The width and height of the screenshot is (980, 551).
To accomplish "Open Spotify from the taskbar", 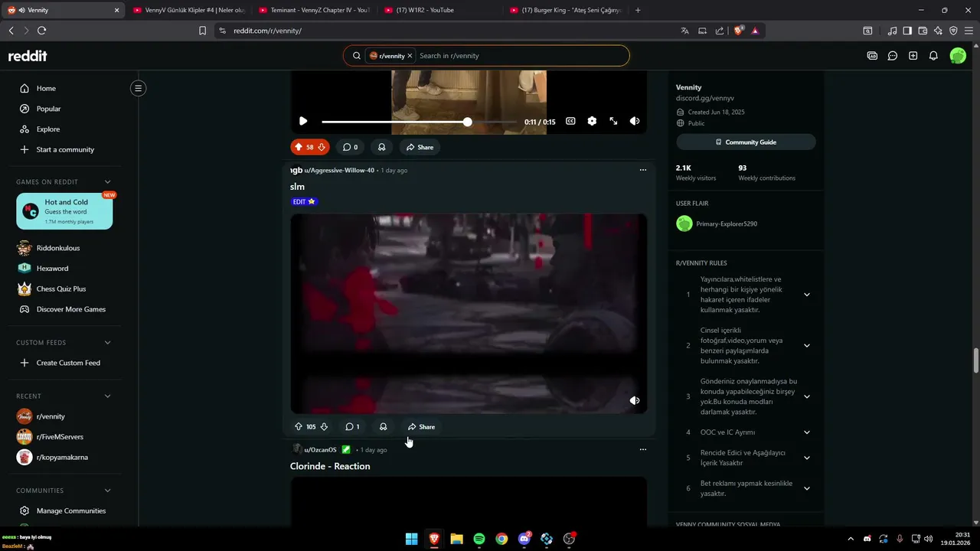I will [x=479, y=539].
